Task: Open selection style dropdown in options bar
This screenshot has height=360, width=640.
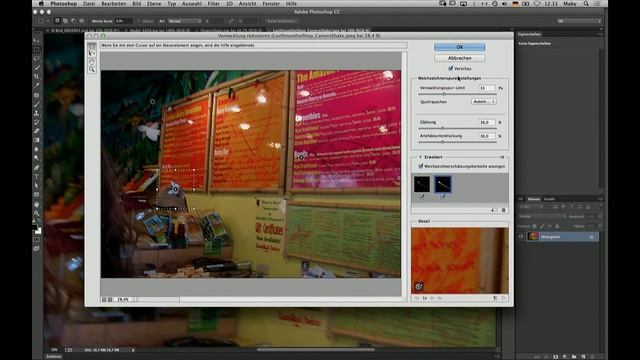Action: pyautogui.click(x=184, y=21)
